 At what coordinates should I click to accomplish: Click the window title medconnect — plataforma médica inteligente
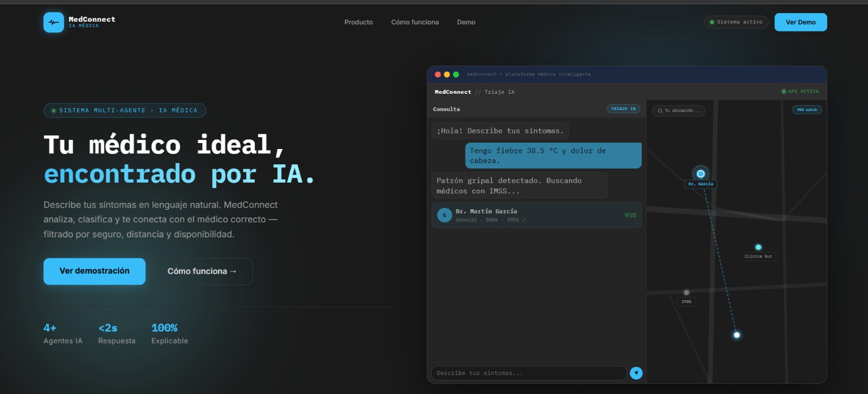529,74
